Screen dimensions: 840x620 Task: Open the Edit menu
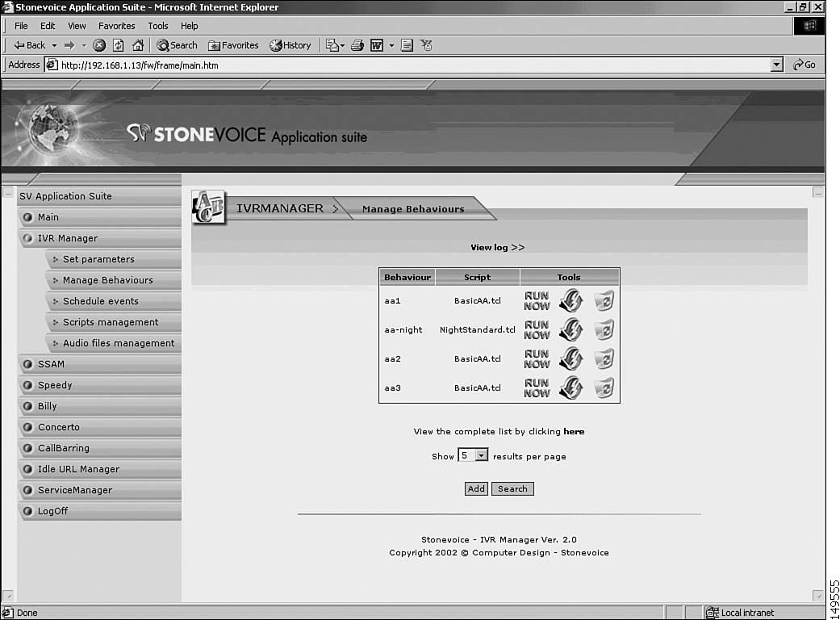(x=47, y=26)
